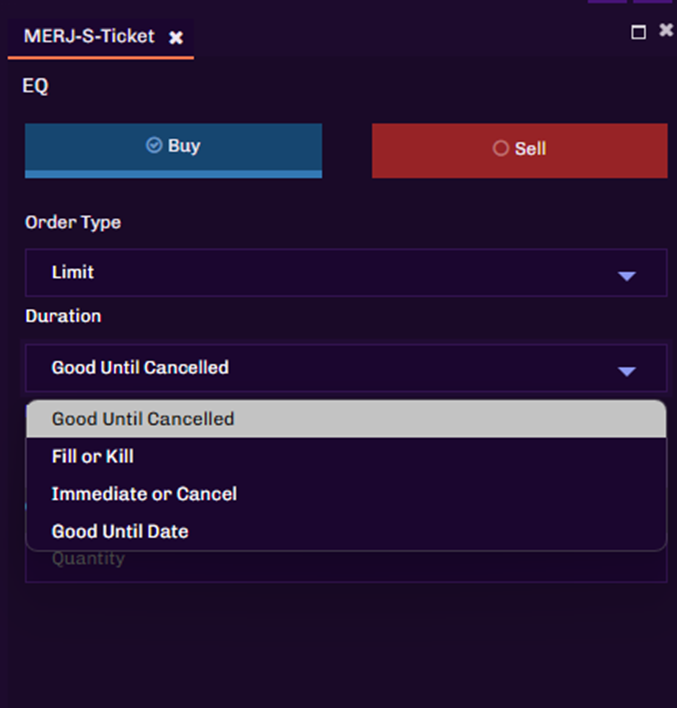Viewport: 677px width, 708px height.
Task: Click the empty circle icon beside Sell
Action: click(x=501, y=148)
